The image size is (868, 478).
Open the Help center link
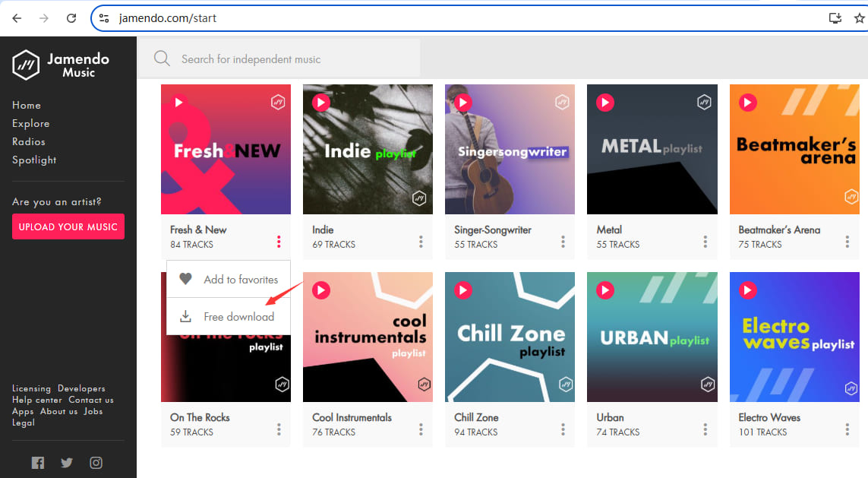click(x=37, y=400)
